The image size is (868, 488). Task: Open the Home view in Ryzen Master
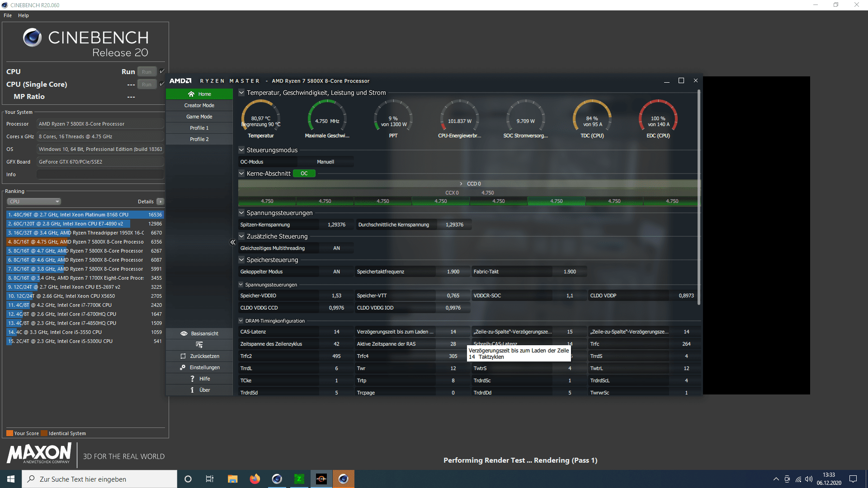click(x=199, y=94)
